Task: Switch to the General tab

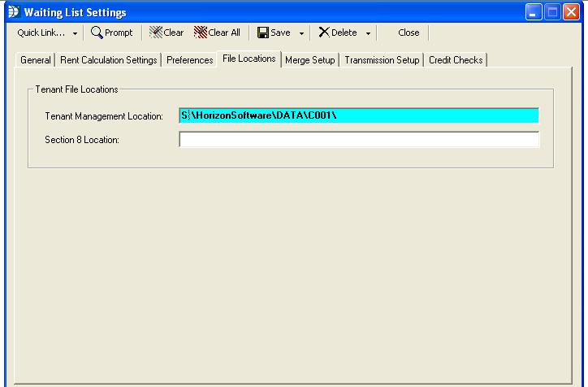Action: pos(36,60)
